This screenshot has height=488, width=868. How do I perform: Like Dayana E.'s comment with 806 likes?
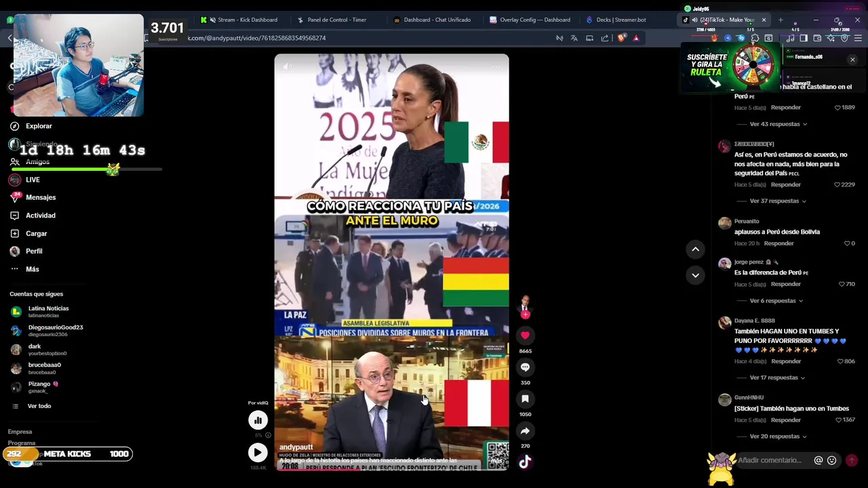tap(841, 361)
